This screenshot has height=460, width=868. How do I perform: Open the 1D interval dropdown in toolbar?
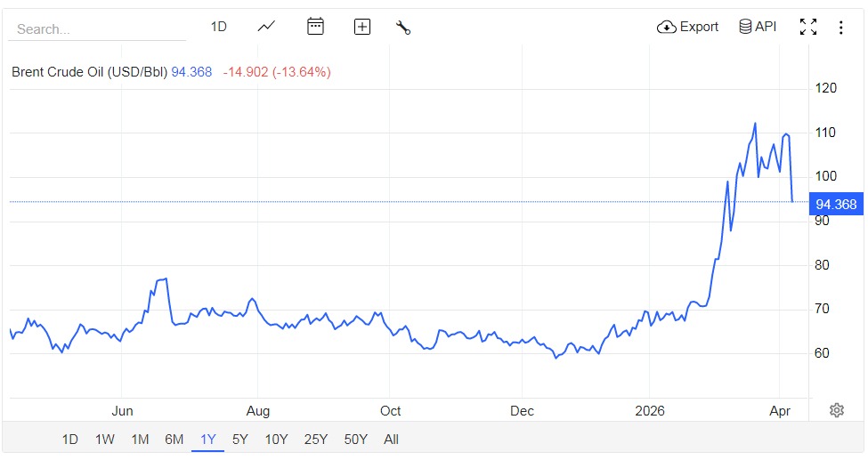click(x=218, y=27)
